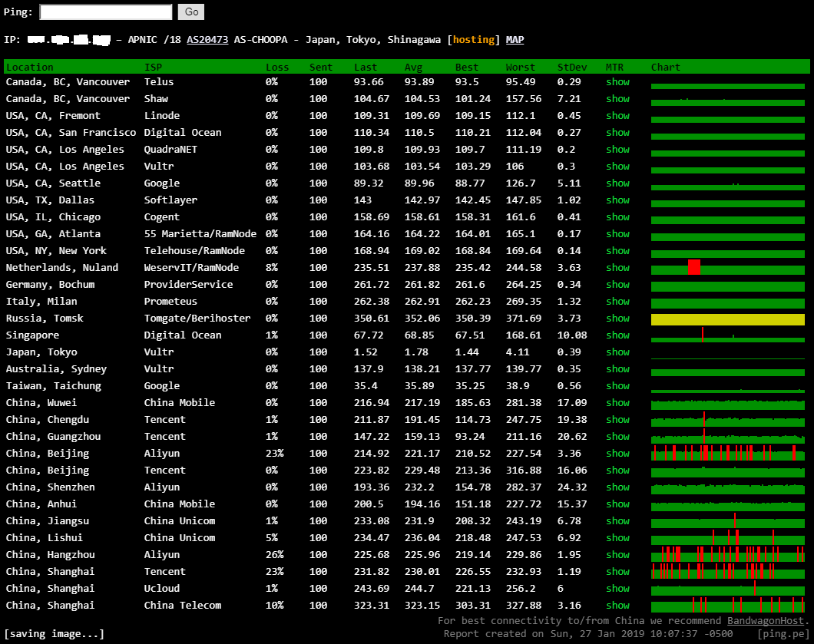Click the ISP name Tomgate/Berihoster
The width and height of the screenshot is (814, 644).
pos(197,318)
